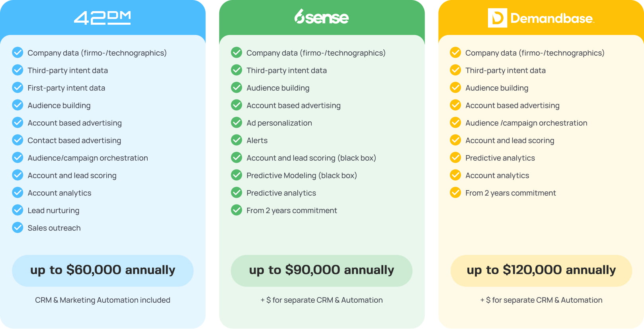Click the up to $120,000 annually button

(x=541, y=271)
